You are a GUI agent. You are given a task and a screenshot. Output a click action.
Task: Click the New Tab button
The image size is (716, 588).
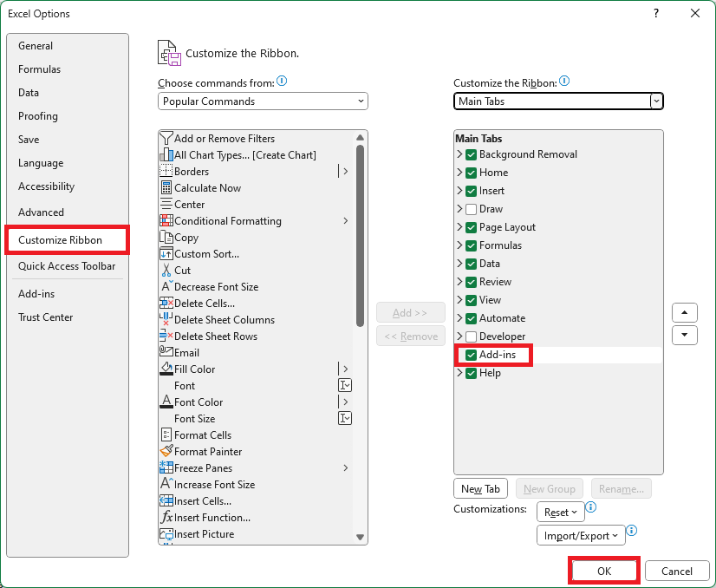[481, 489]
